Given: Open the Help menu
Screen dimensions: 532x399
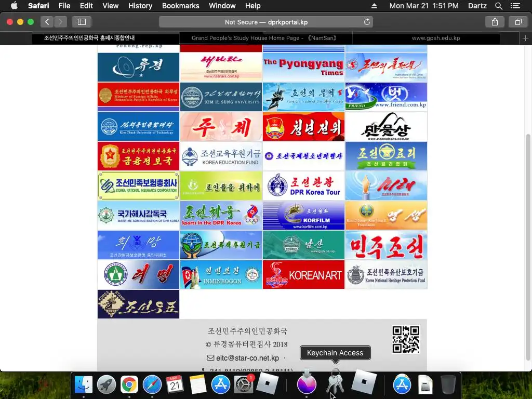Looking at the screenshot, I should coord(253,6).
